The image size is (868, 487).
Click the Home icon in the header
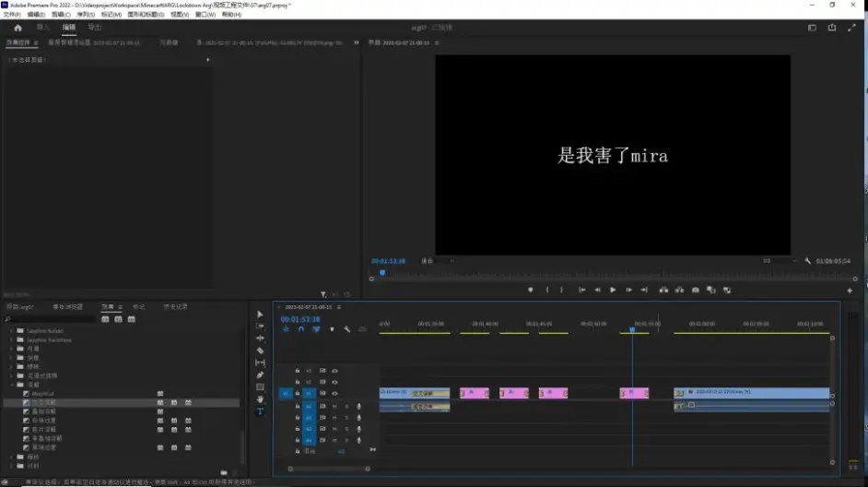18,28
